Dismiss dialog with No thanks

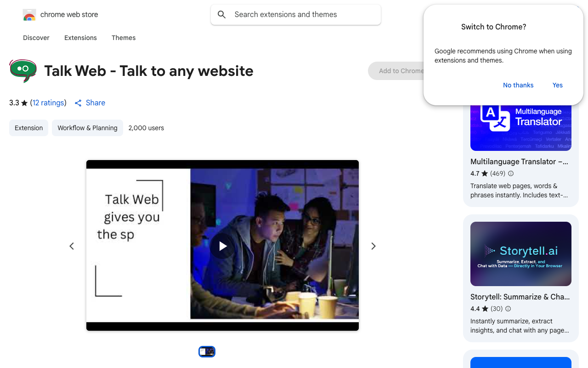[x=518, y=85]
